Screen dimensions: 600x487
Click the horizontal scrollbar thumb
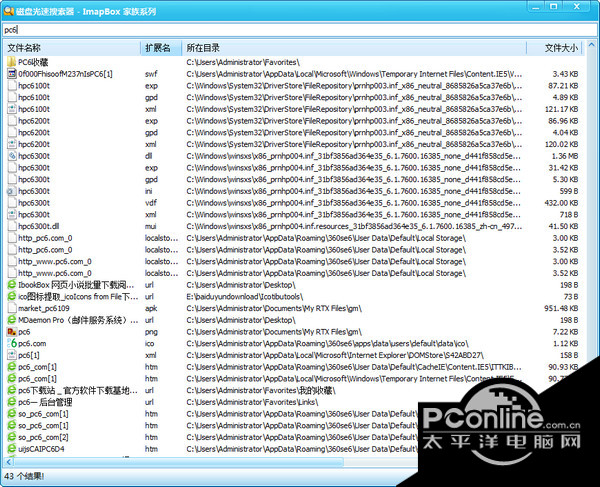click(179, 462)
